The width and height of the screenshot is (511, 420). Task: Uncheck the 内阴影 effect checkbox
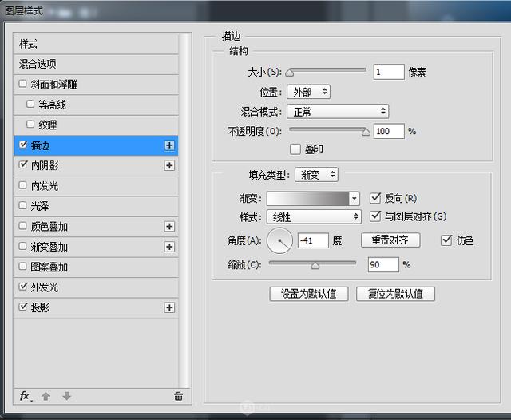(x=23, y=164)
